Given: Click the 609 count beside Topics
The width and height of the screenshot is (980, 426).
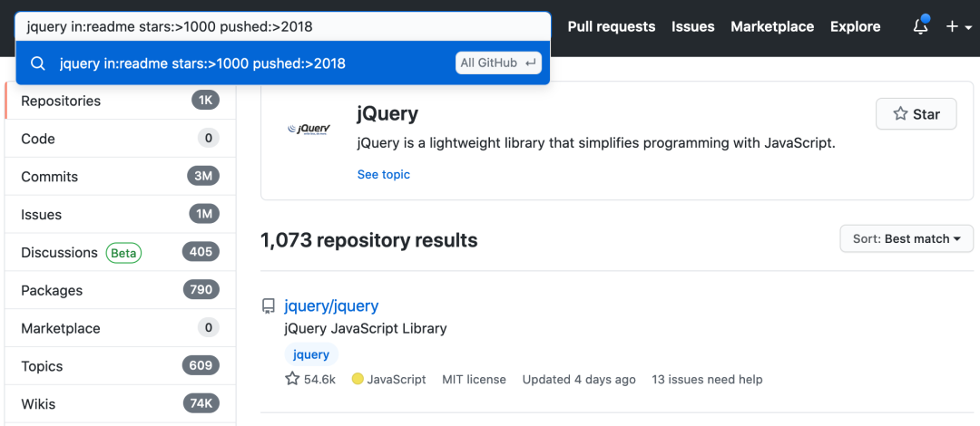Looking at the screenshot, I should (x=201, y=366).
